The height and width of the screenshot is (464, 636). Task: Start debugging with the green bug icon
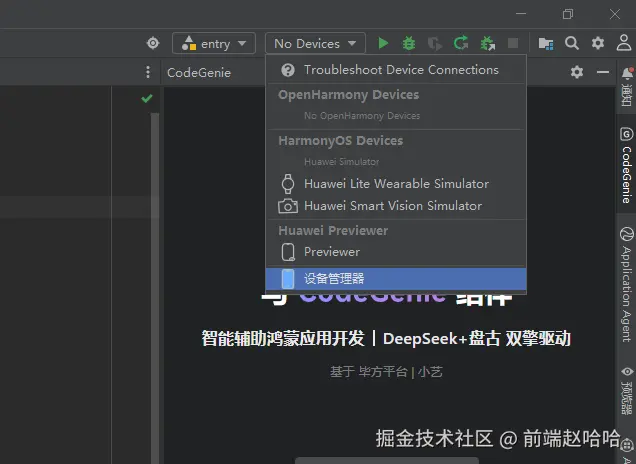pos(409,43)
